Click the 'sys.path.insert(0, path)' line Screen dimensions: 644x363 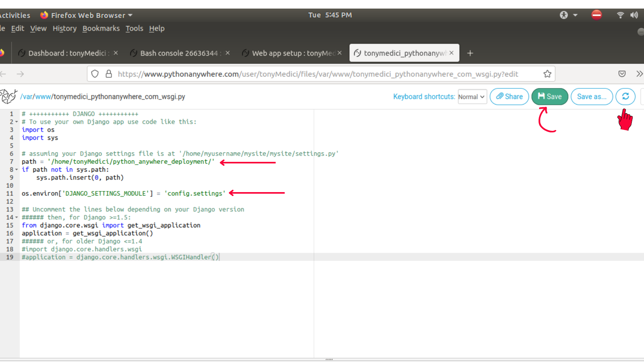click(x=80, y=178)
